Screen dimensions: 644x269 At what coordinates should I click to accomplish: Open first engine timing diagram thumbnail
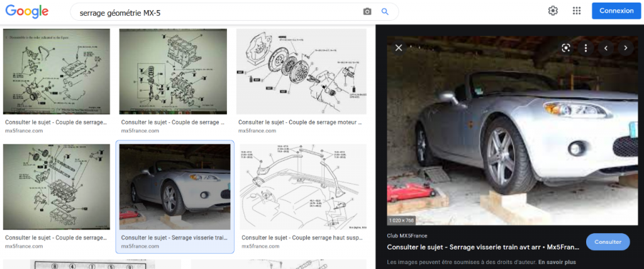[x=56, y=72]
